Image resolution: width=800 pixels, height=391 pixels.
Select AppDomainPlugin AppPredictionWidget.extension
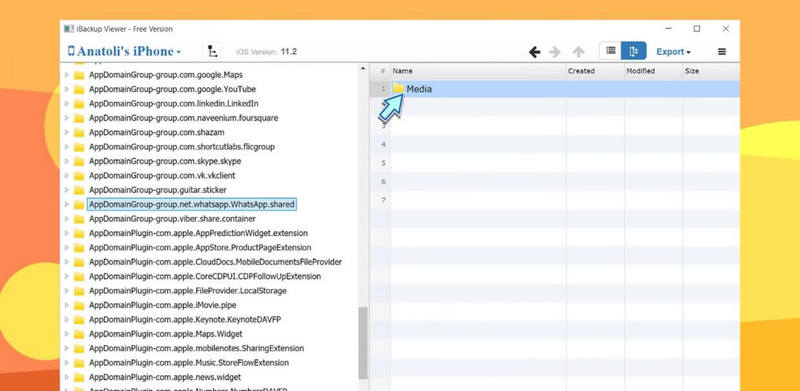198,233
